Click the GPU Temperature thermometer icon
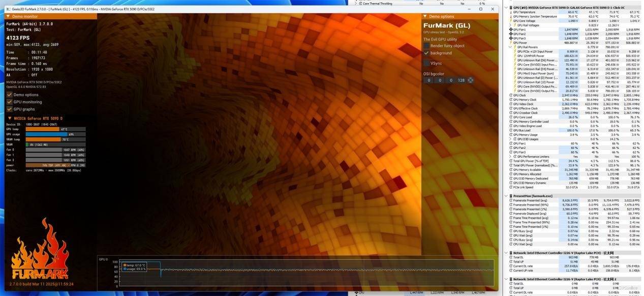Image resolution: width=644 pixels, height=296 pixels. coord(511,12)
